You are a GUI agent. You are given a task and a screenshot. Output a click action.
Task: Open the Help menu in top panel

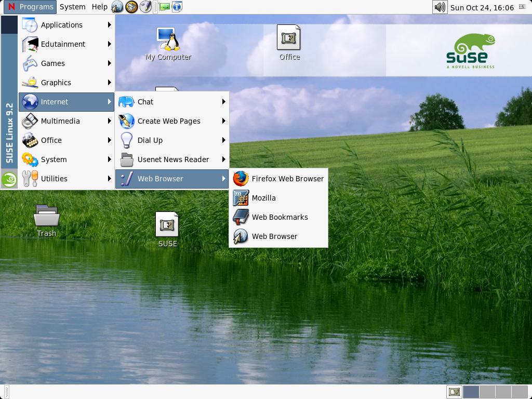point(99,7)
